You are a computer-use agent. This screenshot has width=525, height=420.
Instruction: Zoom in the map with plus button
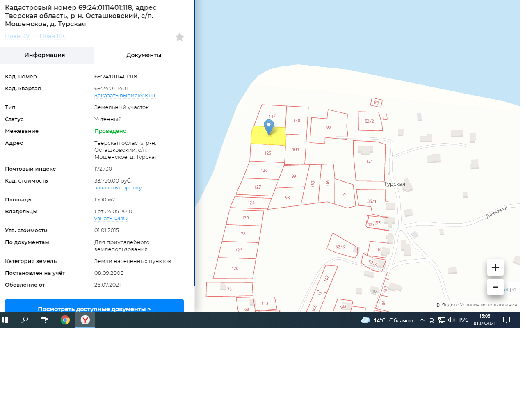coord(495,267)
